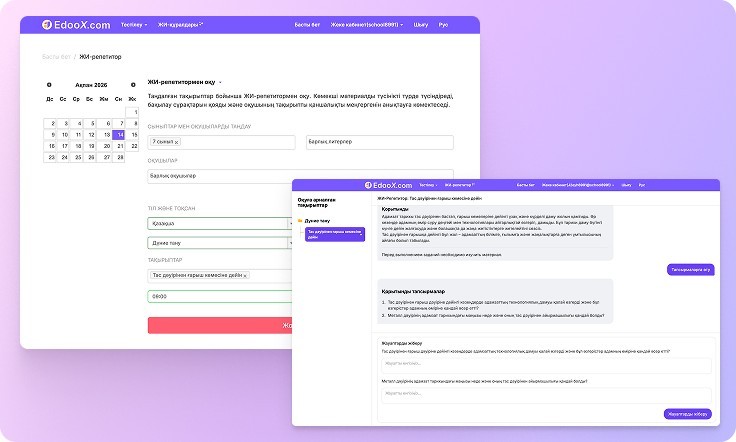Switch language via 'Рус' in the back window
Viewport: 736px width, 442px height.
(443, 25)
